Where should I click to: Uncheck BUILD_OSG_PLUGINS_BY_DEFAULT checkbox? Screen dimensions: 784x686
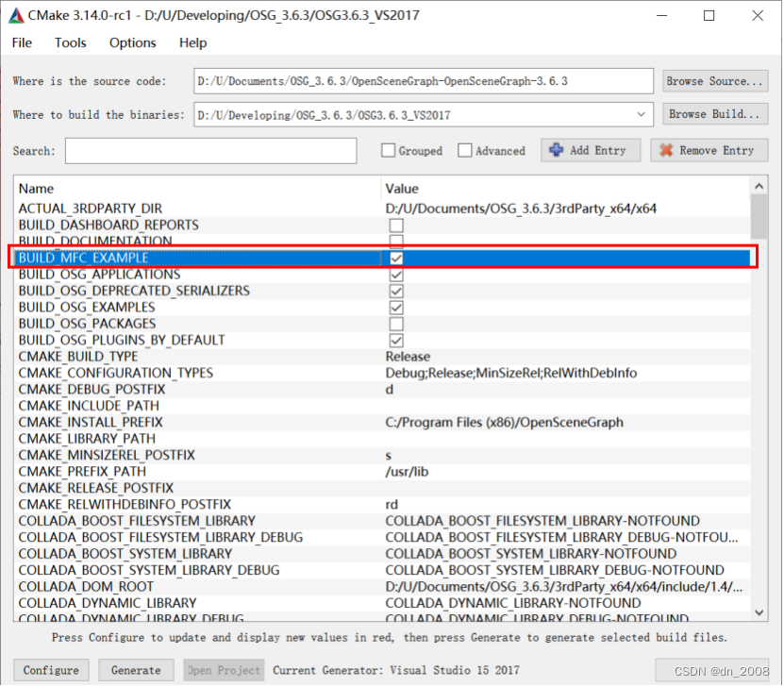396,341
